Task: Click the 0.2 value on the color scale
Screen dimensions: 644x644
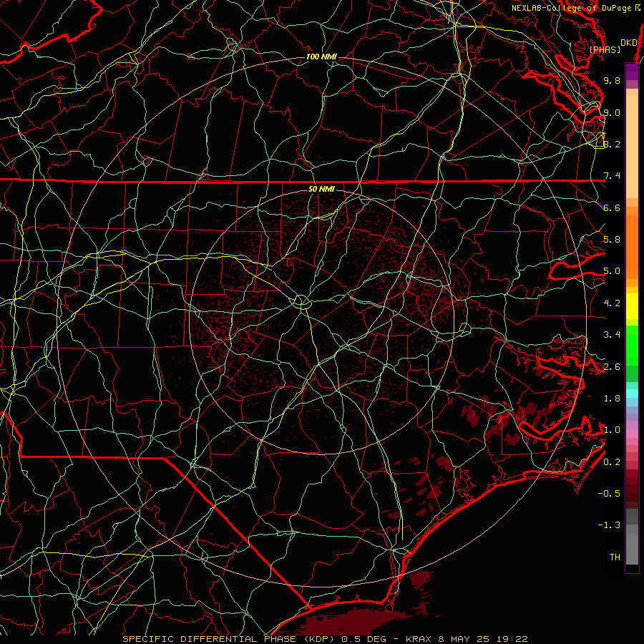Action: tap(612, 462)
